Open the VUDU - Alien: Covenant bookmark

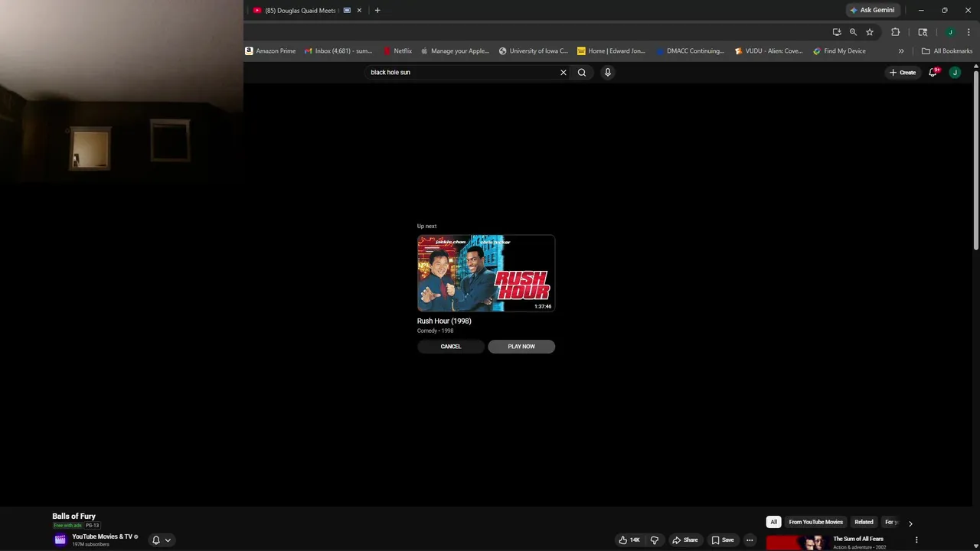[x=769, y=51]
